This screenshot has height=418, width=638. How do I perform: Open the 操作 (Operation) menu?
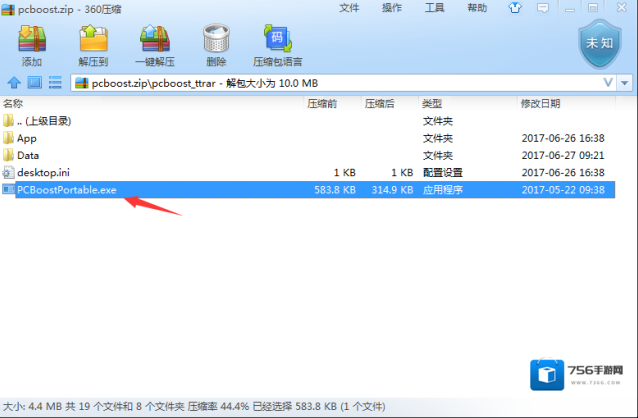point(392,8)
